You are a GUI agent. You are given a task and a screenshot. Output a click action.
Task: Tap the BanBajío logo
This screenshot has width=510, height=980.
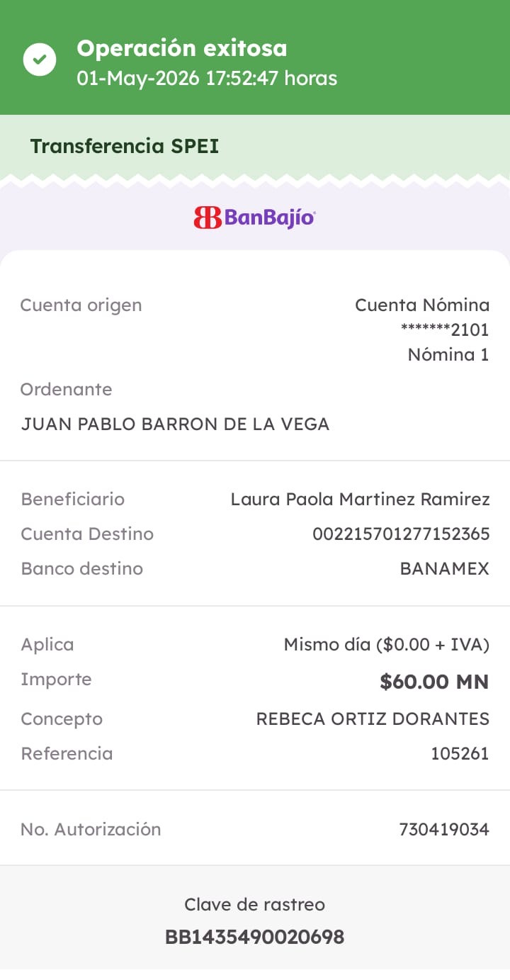click(254, 217)
